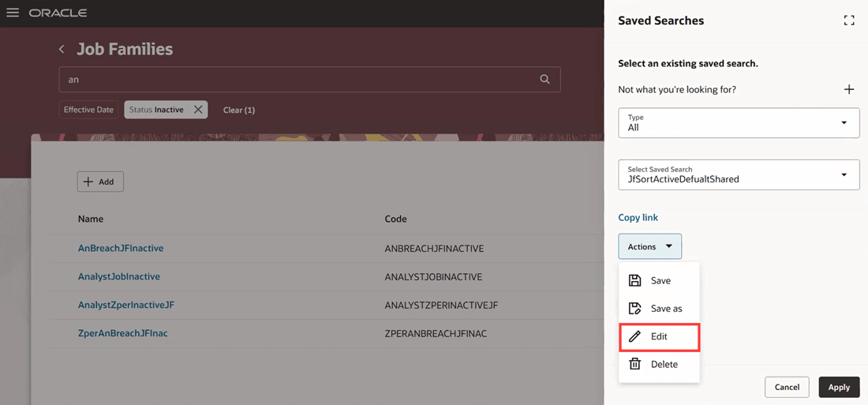Viewport: 868px width, 405px height.
Task: Click the Apply button
Action: tap(839, 388)
